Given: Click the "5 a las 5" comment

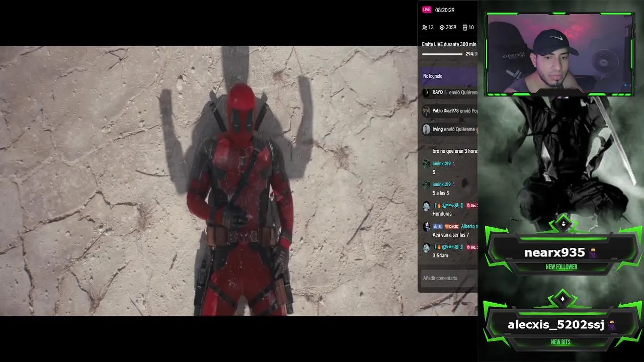Looking at the screenshot, I should point(441,193).
